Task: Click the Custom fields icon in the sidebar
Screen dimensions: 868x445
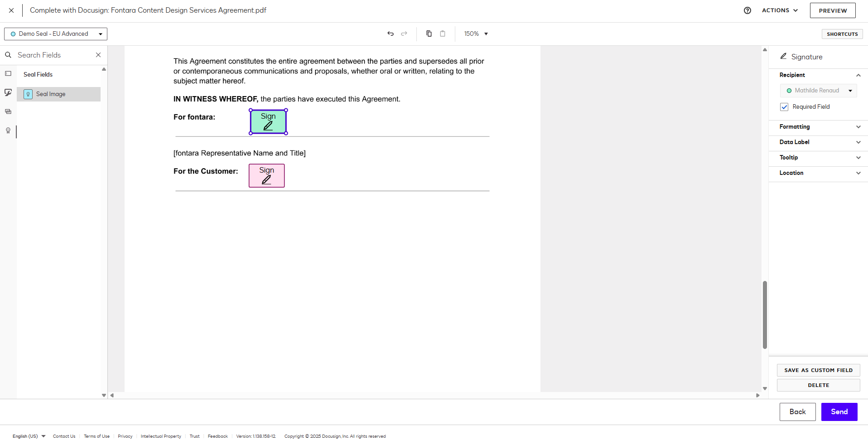Action: click(x=8, y=92)
